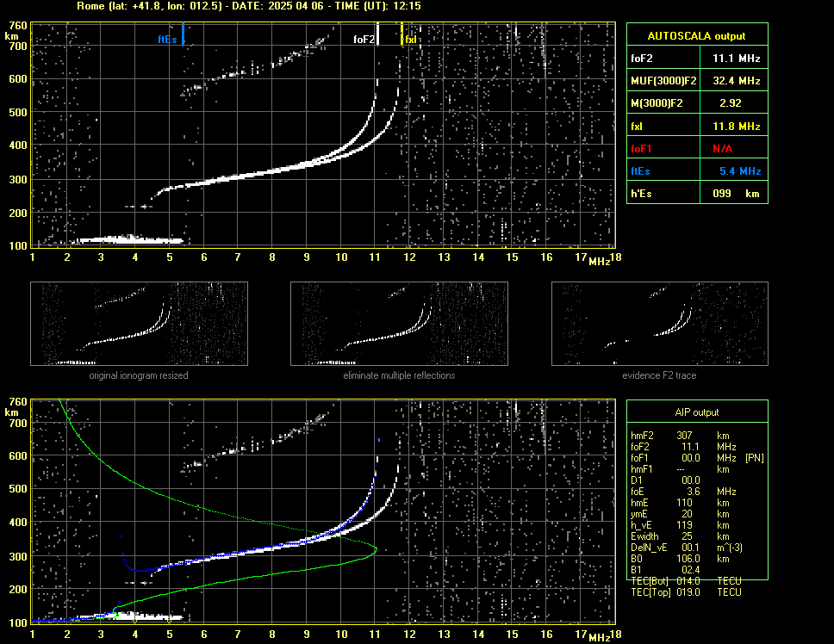Select the hmF2 value '307' in AIP output

[685, 436]
